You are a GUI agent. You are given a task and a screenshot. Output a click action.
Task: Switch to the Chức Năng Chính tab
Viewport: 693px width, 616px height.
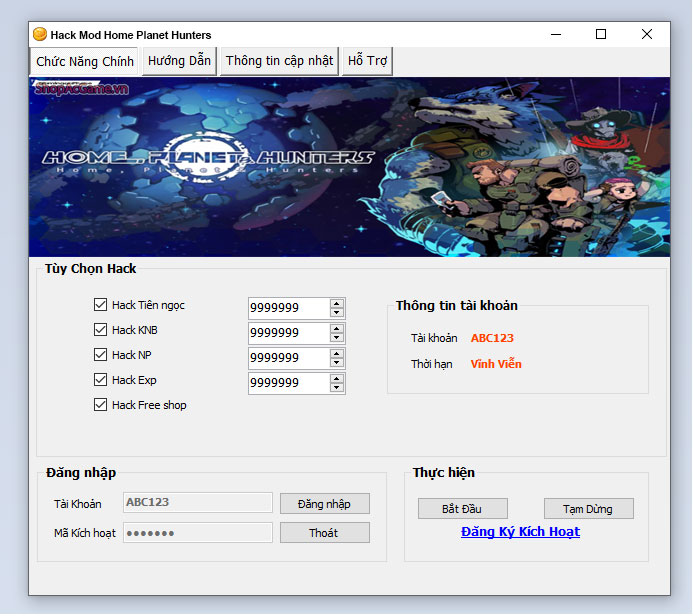(x=85, y=61)
